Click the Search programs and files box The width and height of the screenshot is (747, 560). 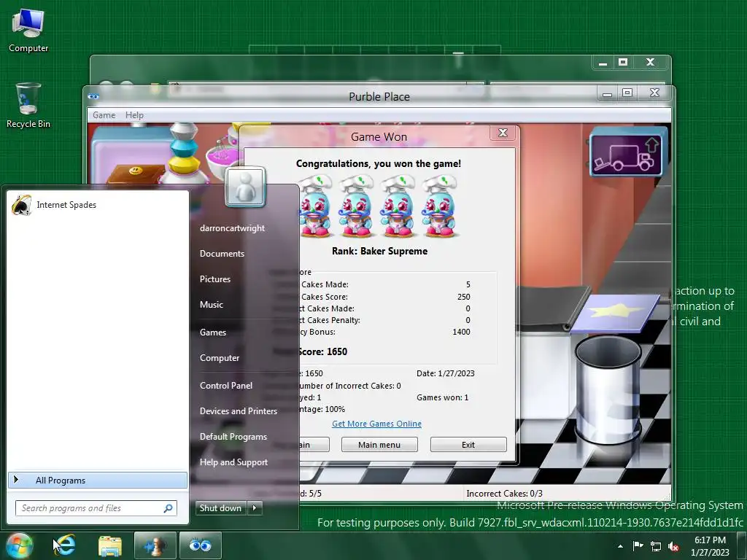pos(96,508)
